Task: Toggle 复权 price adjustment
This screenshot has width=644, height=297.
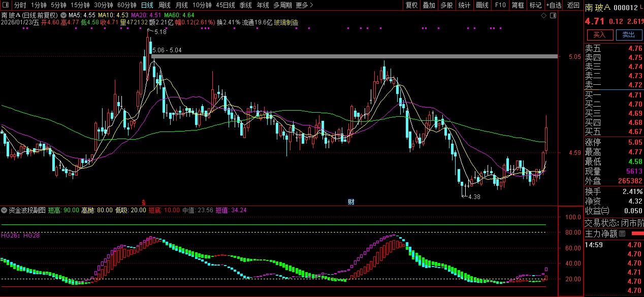Action: tap(411, 5)
